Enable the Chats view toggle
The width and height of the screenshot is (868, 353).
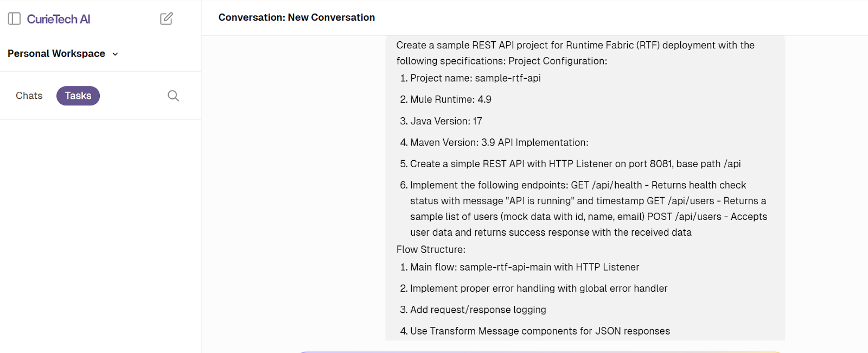point(28,96)
